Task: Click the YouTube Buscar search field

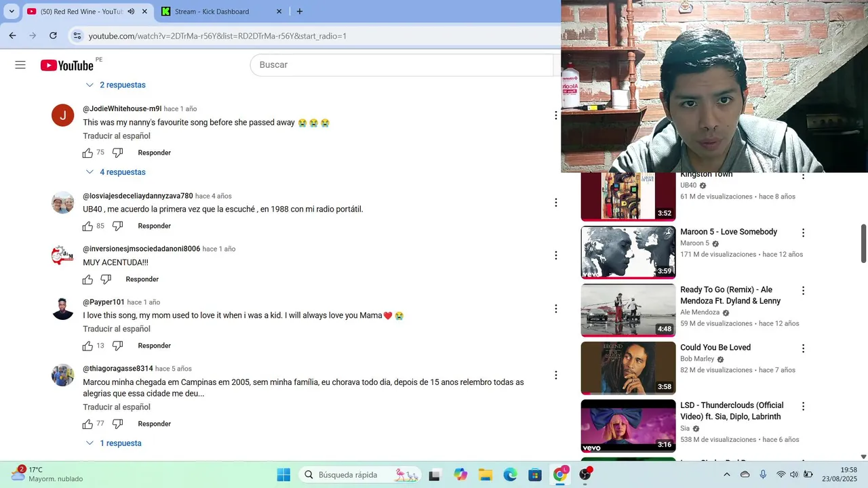Action: (x=402, y=65)
